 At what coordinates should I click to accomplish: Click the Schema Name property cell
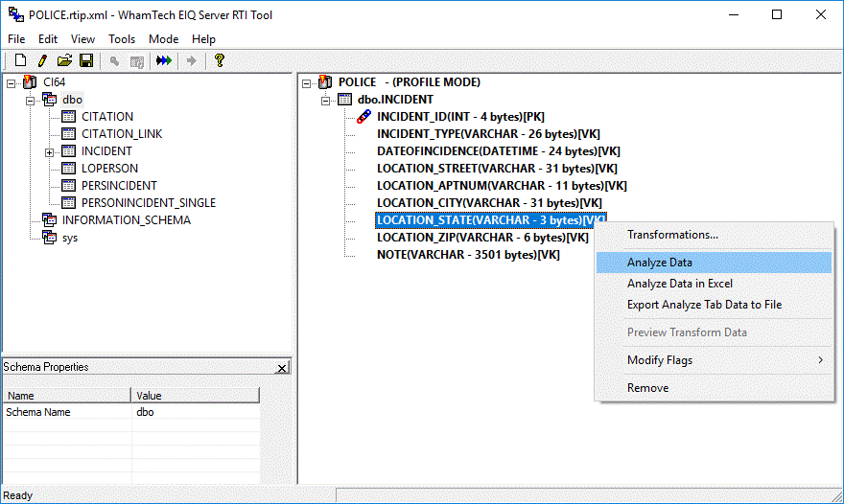67,412
